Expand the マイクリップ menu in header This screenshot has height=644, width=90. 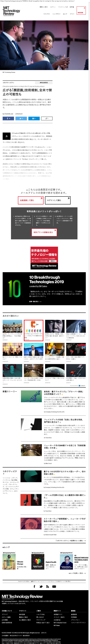[x=62, y=7]
